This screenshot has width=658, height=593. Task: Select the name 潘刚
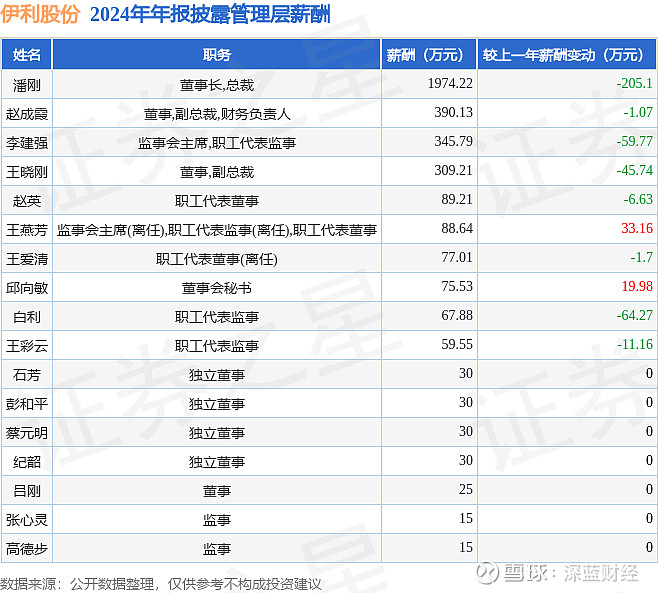click(x=26, y=85)
